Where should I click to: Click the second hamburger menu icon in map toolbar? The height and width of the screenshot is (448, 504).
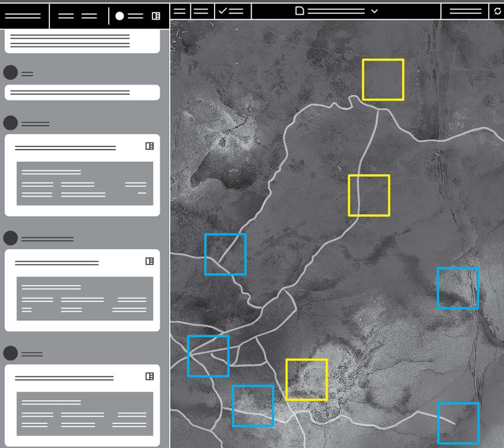[x=201, y=11]
